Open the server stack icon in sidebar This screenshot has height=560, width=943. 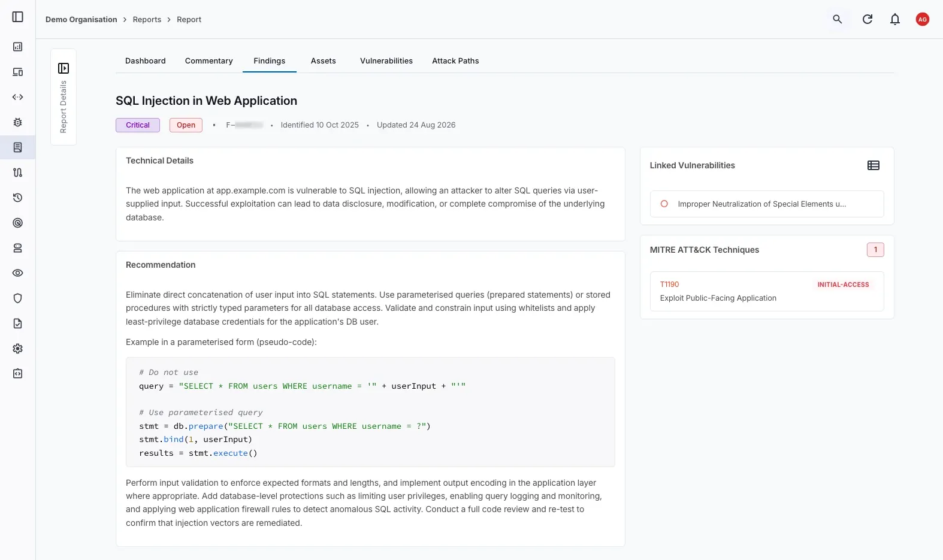pos(18,248)
